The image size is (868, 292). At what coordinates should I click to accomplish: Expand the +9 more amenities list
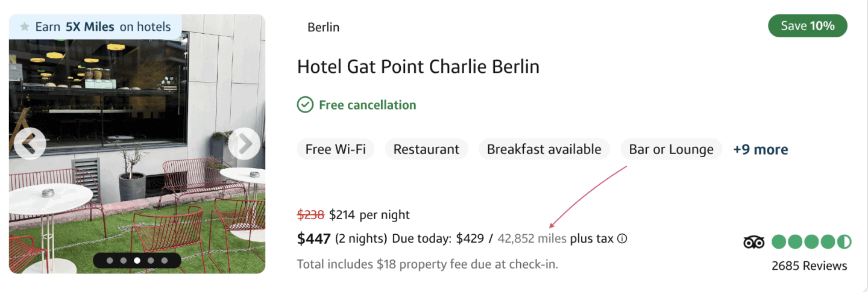click(x=760, y=149)
